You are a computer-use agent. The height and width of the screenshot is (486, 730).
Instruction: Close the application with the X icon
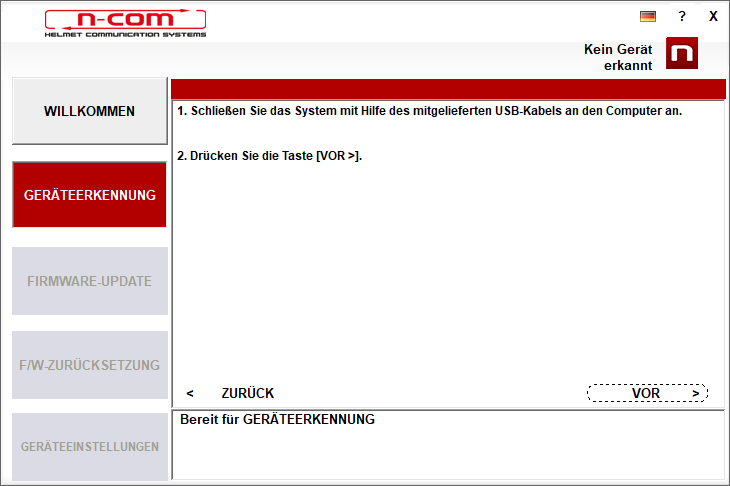(713, 16)
